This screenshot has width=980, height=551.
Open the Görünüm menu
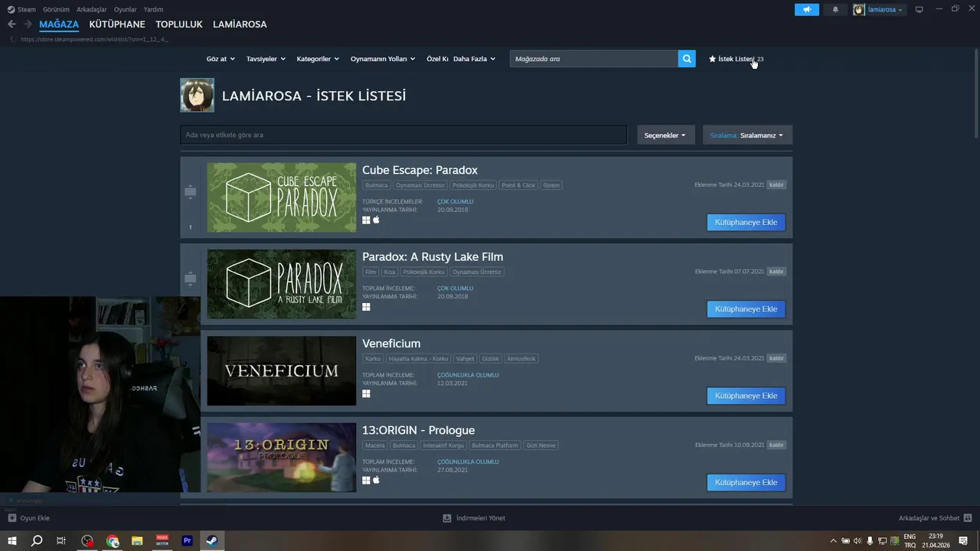click(56, 9)
